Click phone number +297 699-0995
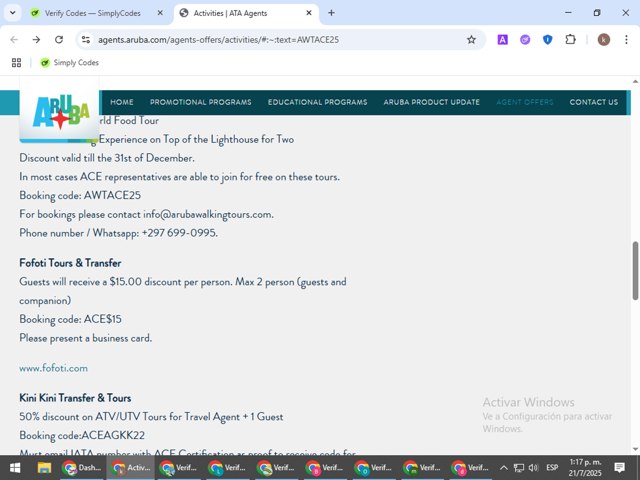Screen dimensions: 640x480 pyautogui.click(x=179, y=233)
